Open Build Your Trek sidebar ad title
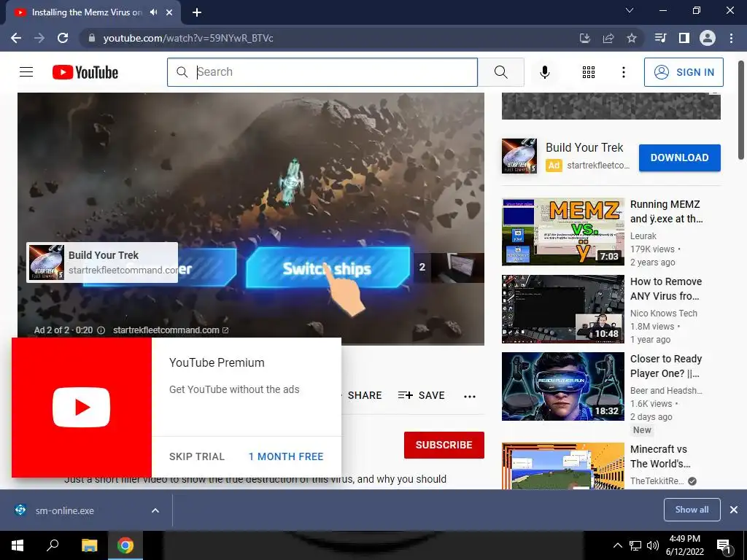 point(584,147)
